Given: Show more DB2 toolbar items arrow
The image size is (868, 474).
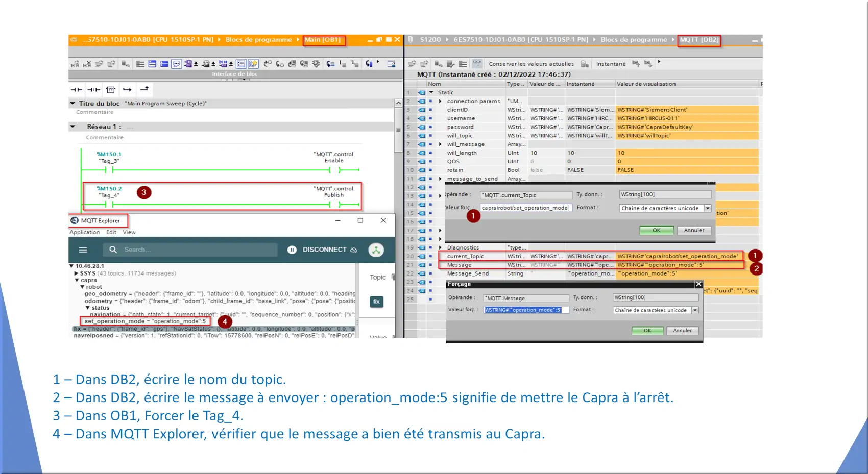Looking at the screenshot, I should [x=659, y=62].
